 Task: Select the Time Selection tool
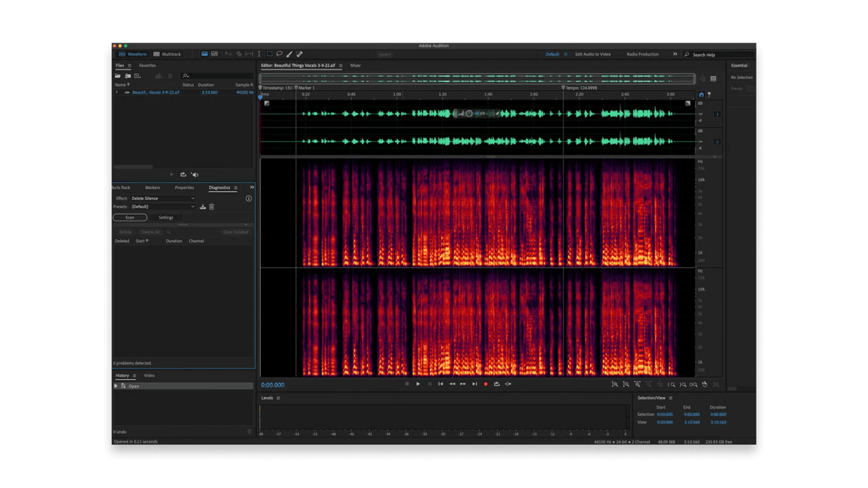258,54
